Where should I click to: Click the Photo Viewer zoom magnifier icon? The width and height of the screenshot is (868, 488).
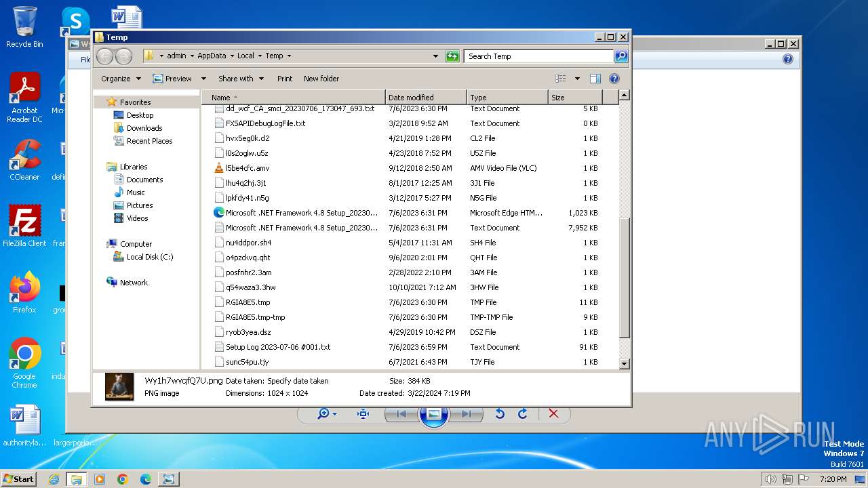click(x=323, y=413)
